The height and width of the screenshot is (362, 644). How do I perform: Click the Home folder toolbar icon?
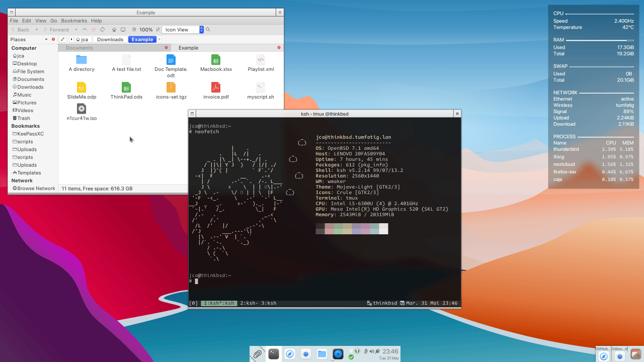coord(114,30)
